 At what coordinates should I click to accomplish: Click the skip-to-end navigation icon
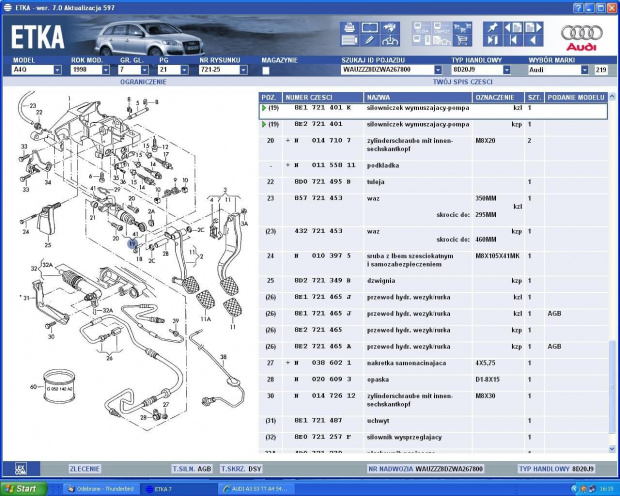click(492, 40)
